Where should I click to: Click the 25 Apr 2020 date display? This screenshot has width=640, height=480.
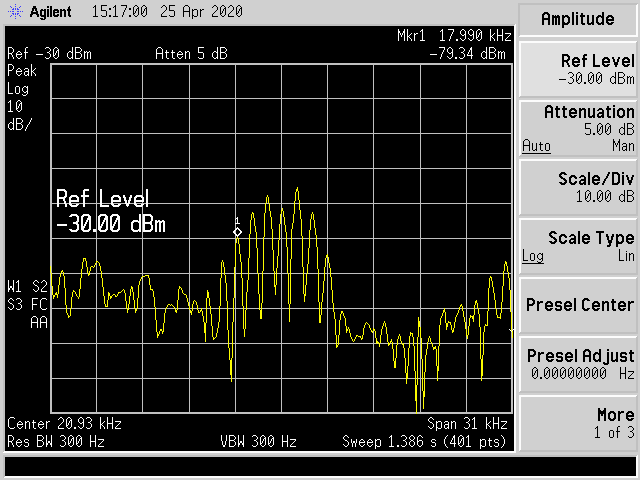(201, 11)
